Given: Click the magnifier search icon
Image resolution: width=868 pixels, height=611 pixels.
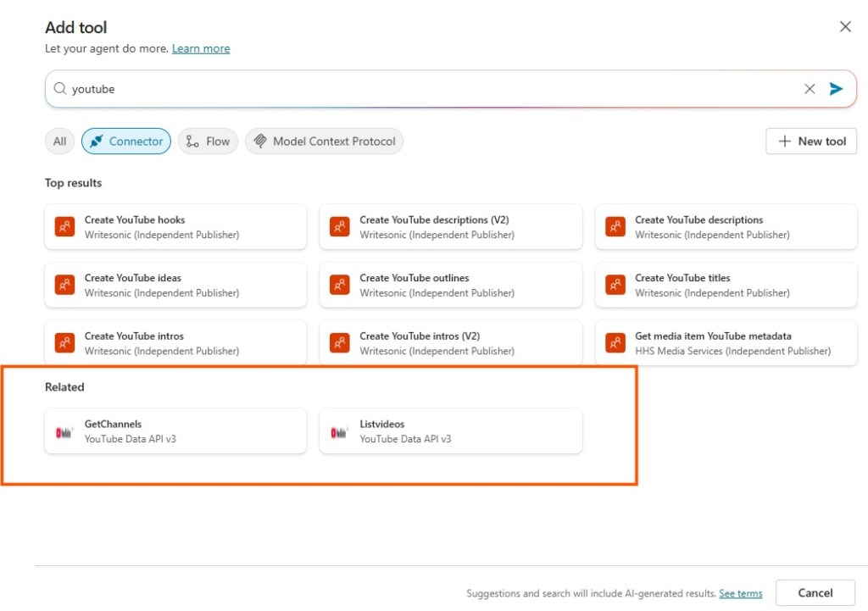Looking at the screenshot, I should [x=59, y=89].
